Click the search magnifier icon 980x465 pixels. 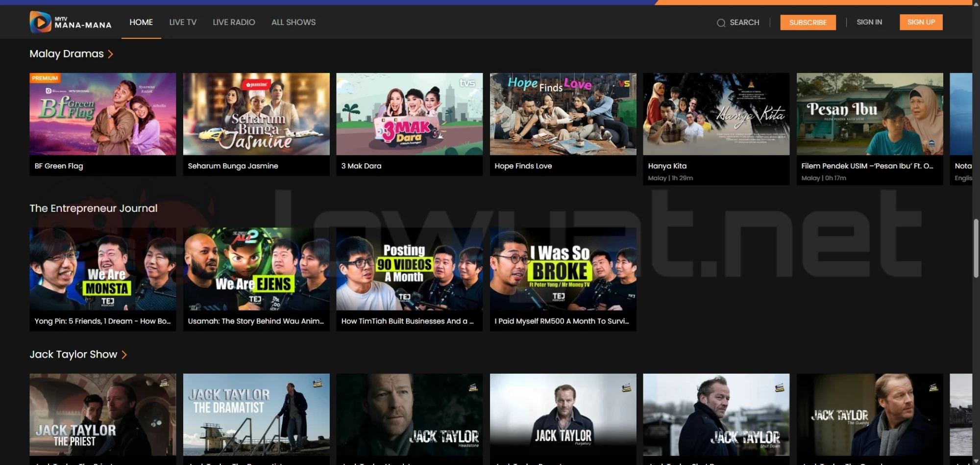(x=721, y=23)
